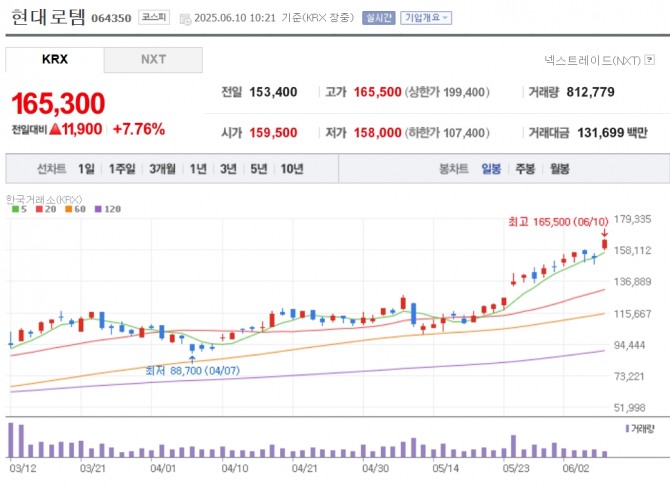Click the 03/12 date axis label
670x492 pixels.
(x=23, y=468)
